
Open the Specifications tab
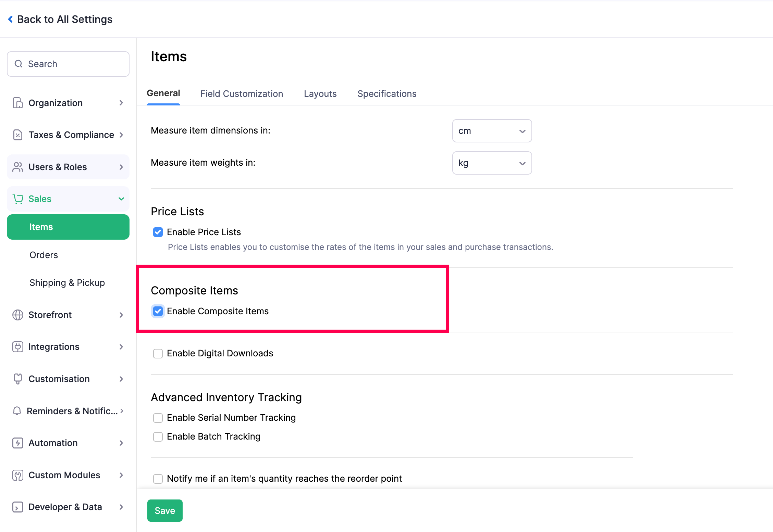point(387,94)
